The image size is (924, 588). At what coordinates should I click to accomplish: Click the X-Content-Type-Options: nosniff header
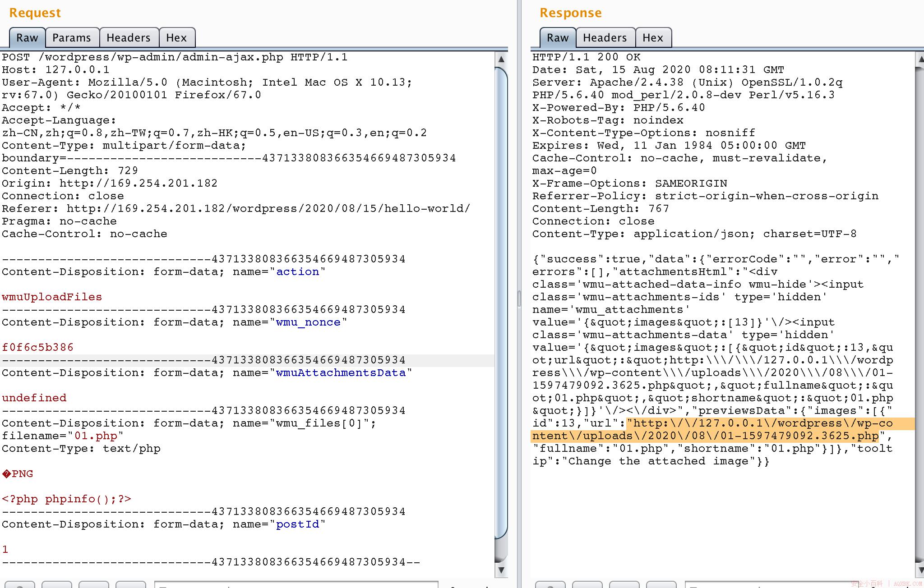coord(644,133)
